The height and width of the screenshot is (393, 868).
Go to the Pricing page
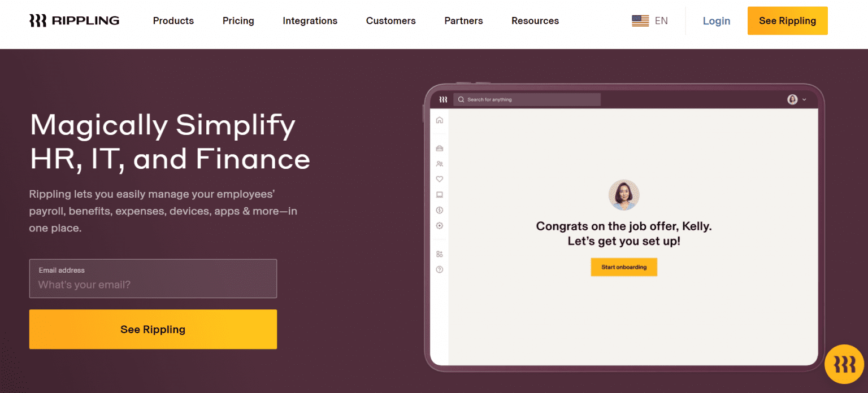238,21
